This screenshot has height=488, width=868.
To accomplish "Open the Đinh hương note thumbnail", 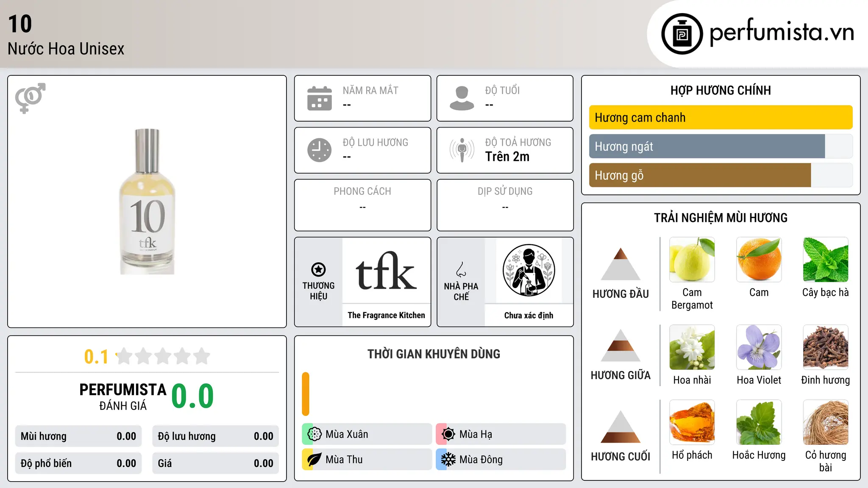I will pyautogui.click(x=825, y=347).
